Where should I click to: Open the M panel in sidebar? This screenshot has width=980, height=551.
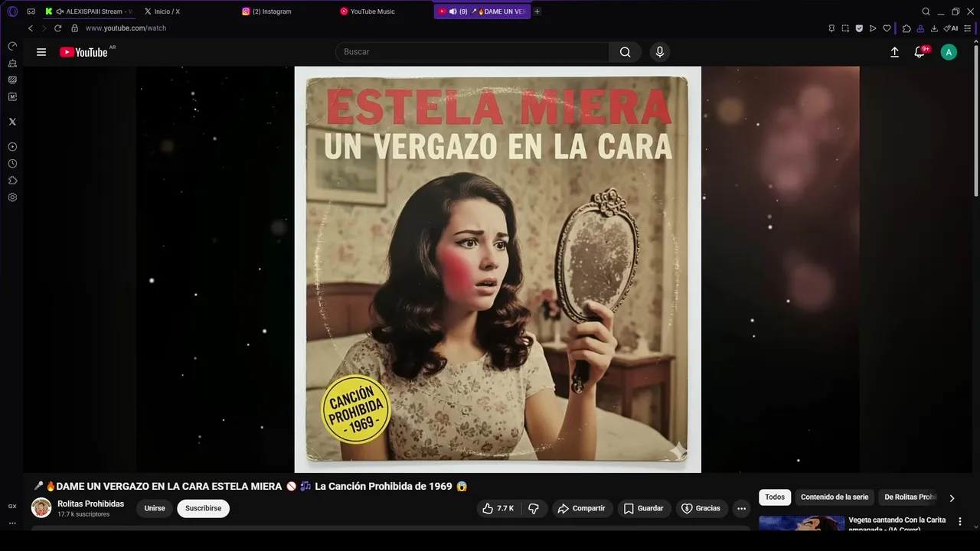[x=12, y=96]
